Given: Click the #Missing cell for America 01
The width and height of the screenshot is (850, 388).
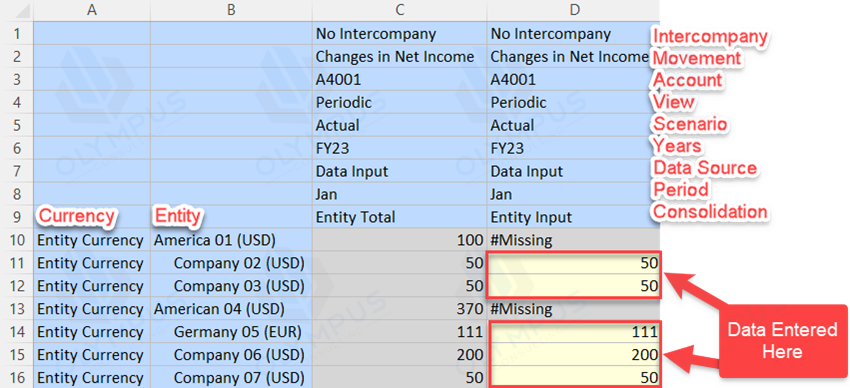Looking at the screenshot, I should (574, 240).
